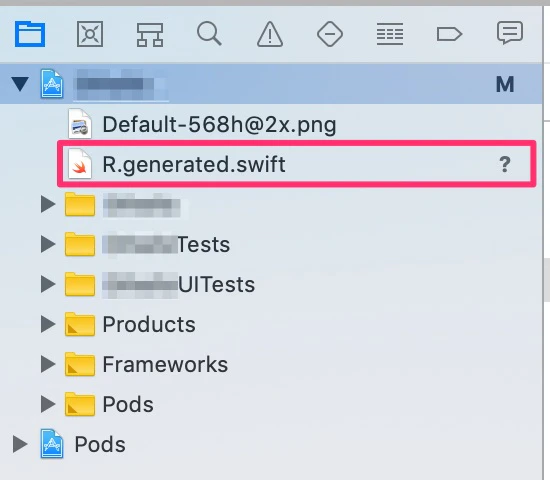Click the '?' status of R.generated.swift
550x480 pixels.
click(x=505, y=164)
